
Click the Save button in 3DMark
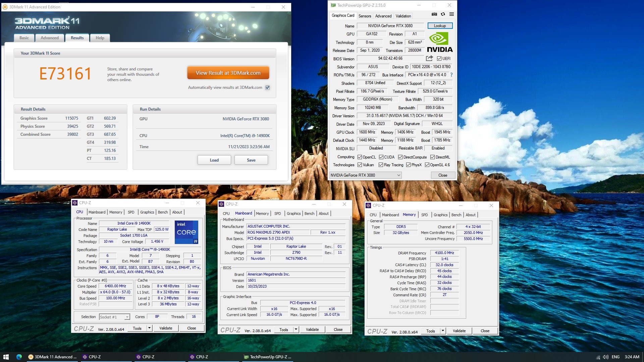[x=251, y=160]
